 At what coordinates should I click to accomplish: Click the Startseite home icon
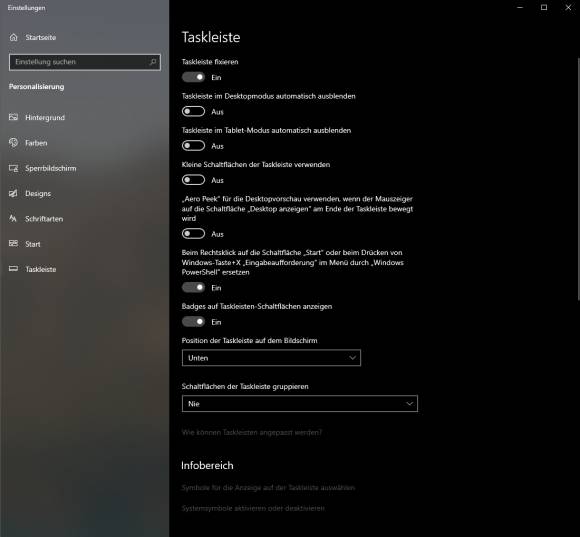point(14,37)
